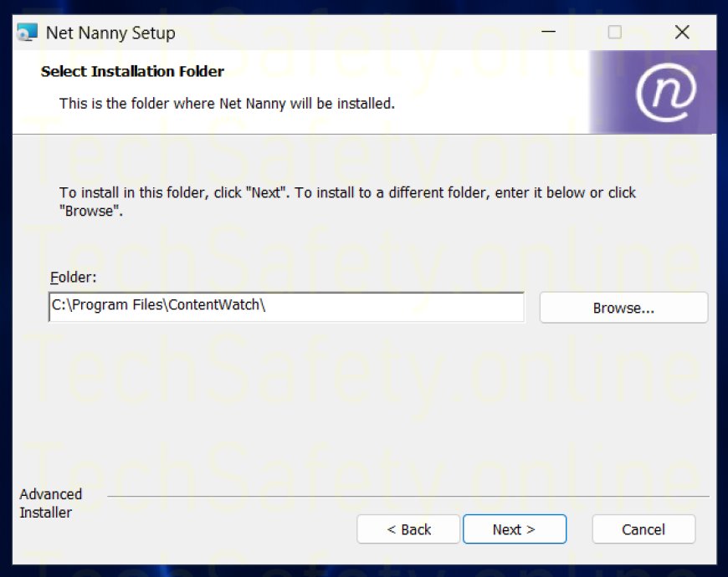Click the purple banner area beside the logo

click(x=609, y=92)
